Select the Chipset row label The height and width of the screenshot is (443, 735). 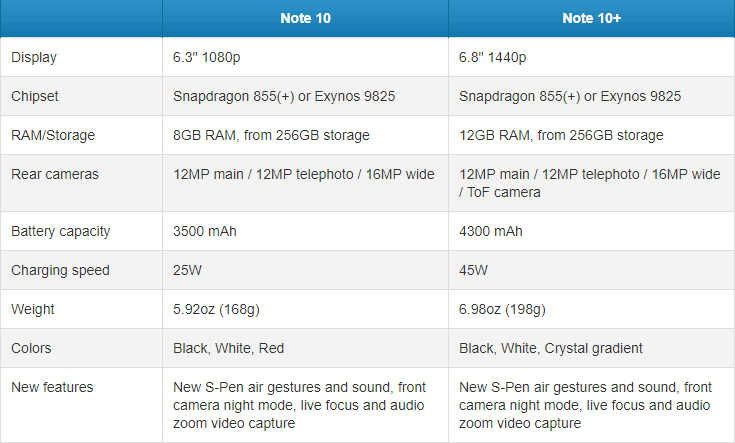[x=36, y=96]
